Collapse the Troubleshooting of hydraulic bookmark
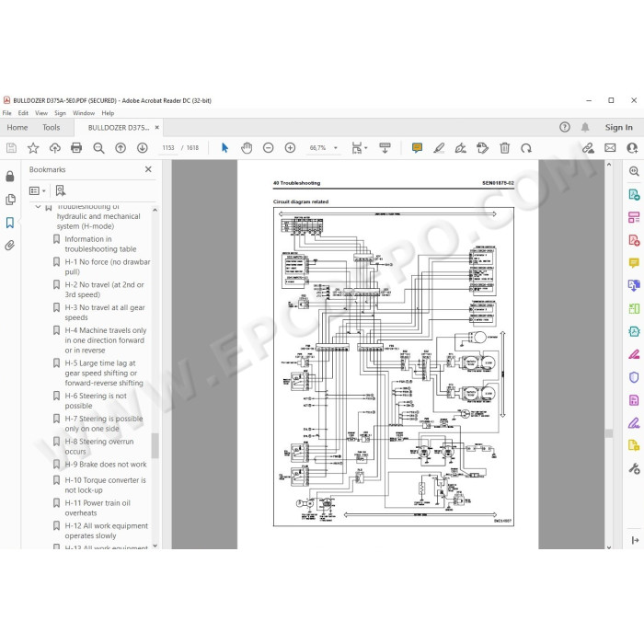Image resolution: width=644 pixels, height=644 pixels. click(x=38, y=207)
